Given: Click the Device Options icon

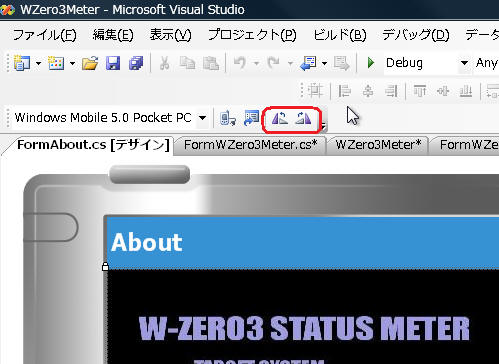Looking at the screenshot, I should (x=251, y=118).
